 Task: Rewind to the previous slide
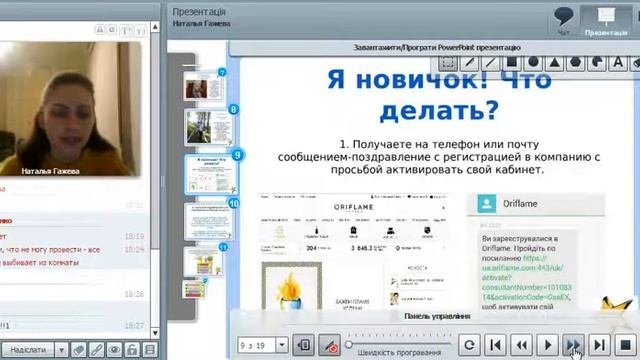522,345
